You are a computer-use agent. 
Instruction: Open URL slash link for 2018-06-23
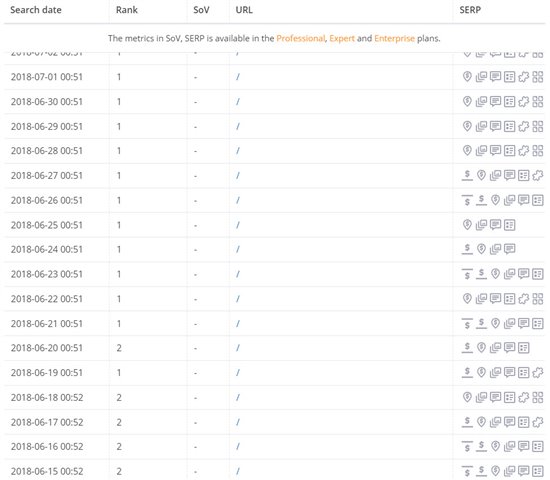(238, 274)
